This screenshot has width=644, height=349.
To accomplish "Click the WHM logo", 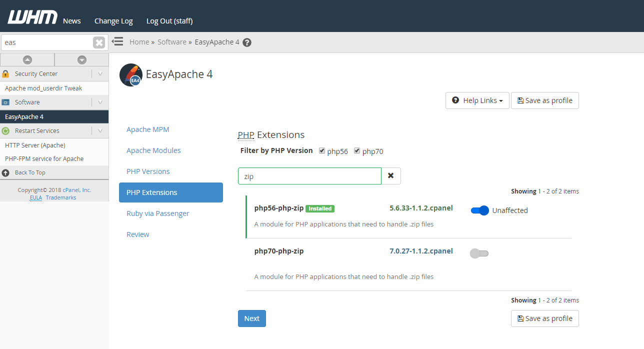I will [32, 17].
